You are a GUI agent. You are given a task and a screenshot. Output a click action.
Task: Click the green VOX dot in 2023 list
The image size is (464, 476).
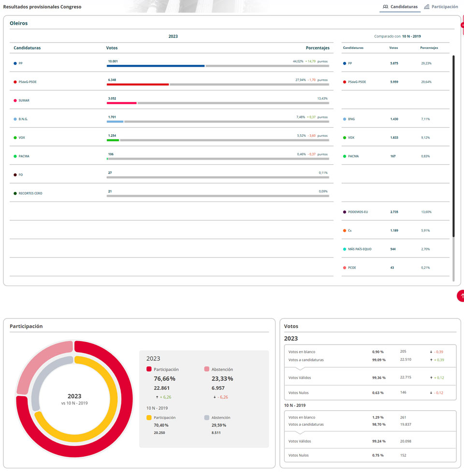click(x=15, y=138)
